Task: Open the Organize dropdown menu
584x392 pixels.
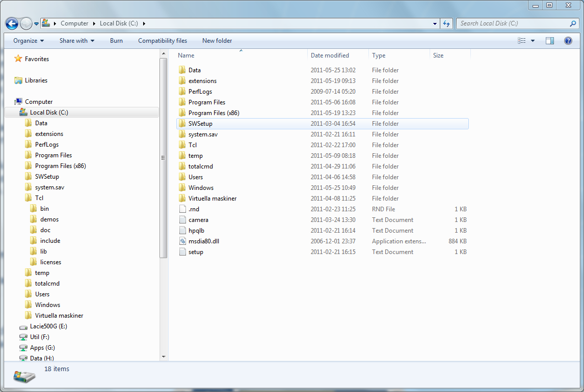Action: (29, 41)
